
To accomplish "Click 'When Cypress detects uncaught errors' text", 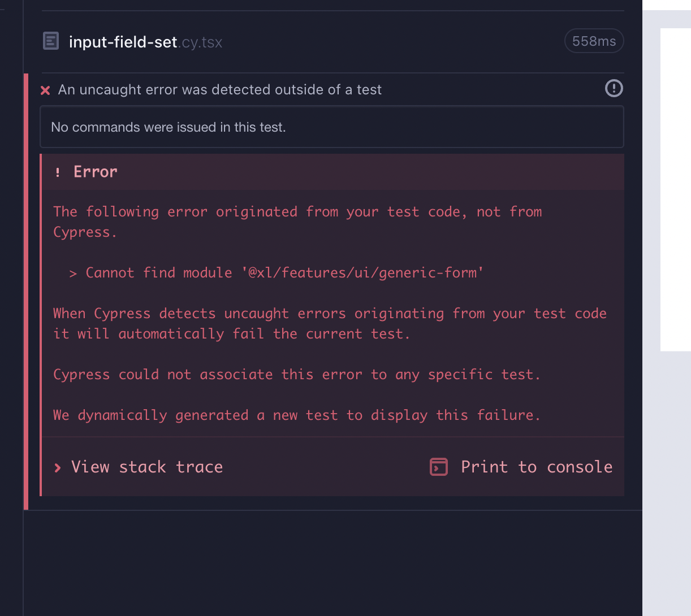I will click(x=330, y=324).
